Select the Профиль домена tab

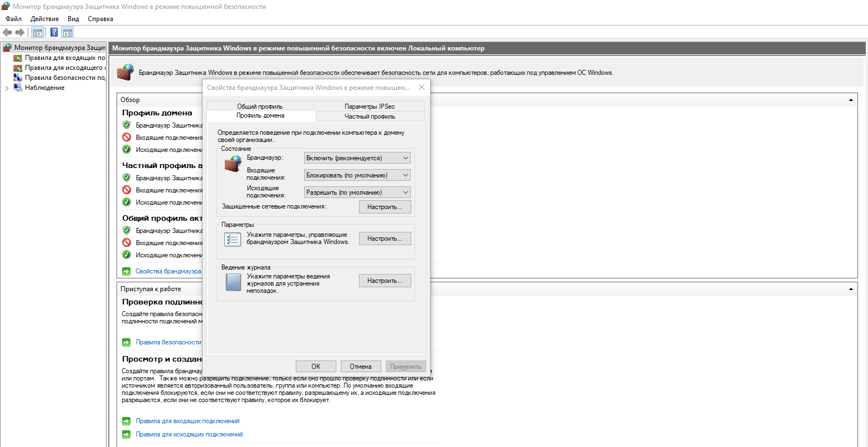260,115
